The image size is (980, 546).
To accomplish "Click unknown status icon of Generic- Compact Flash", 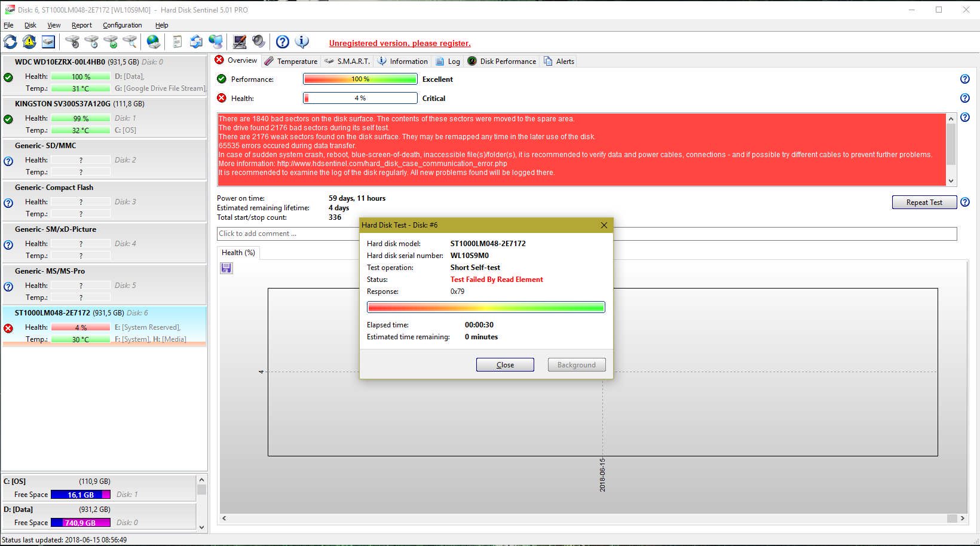I will [8, 203].
